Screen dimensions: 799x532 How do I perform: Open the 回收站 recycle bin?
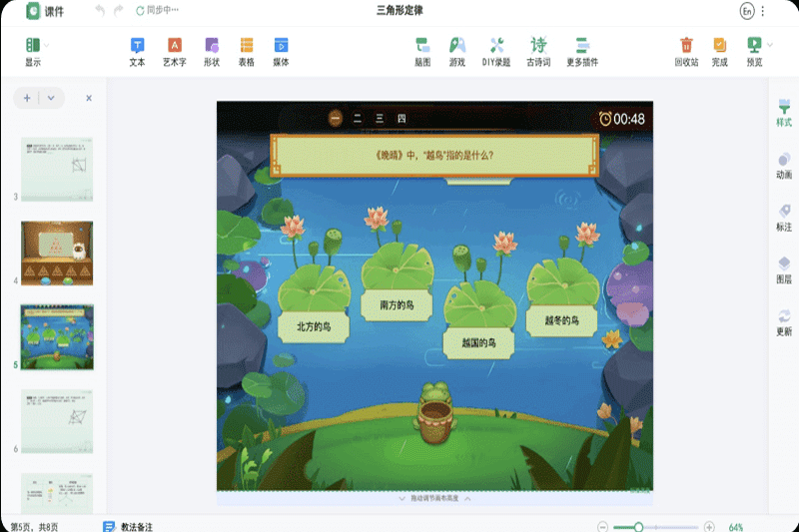point(686,52)
